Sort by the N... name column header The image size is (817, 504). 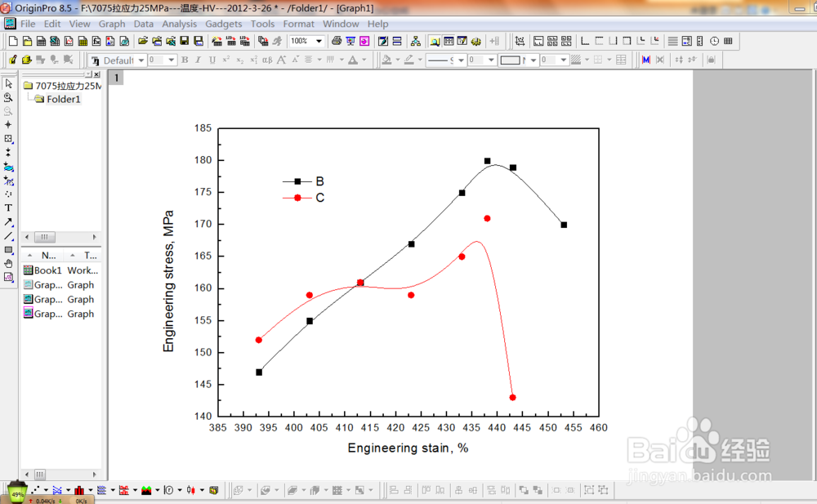tap(48, 256)
